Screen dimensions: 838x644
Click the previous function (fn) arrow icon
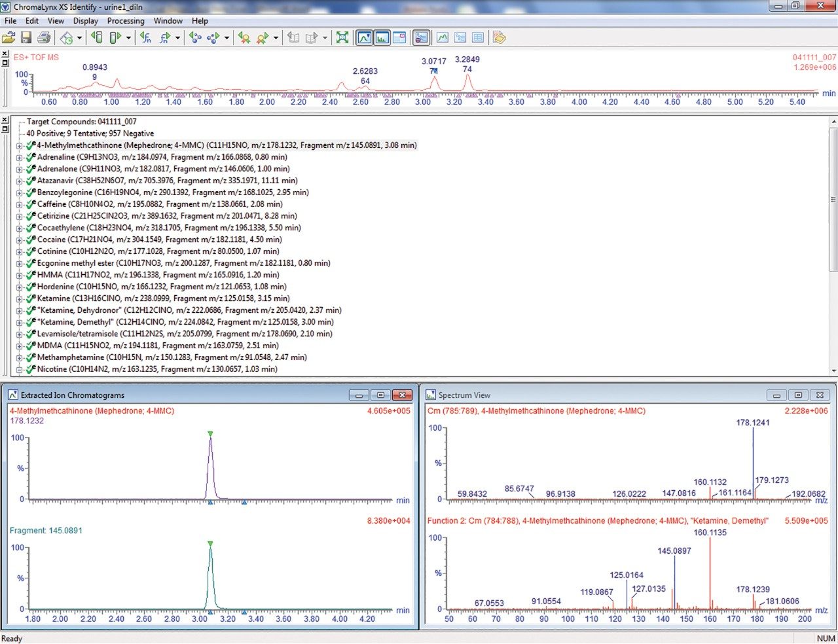coord(145,38)
